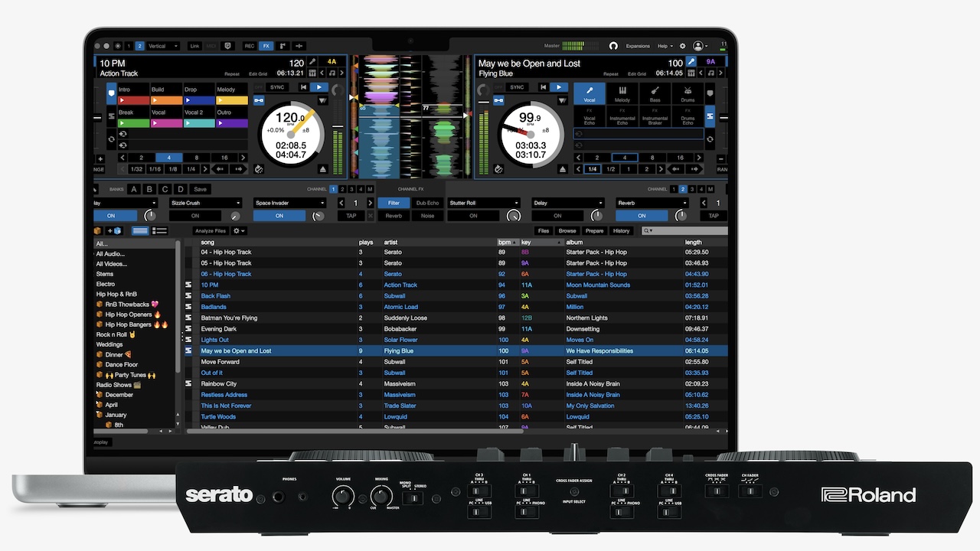Open the History tab
Screen dimensions: 980x551
pyautogui.click(x=621, y=230)
